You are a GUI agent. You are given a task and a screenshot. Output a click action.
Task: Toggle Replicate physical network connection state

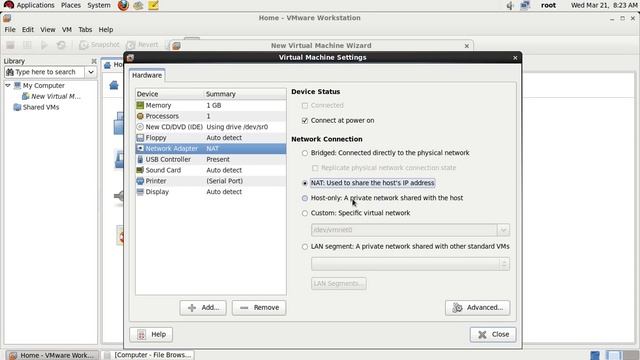(x=315, y=168)
